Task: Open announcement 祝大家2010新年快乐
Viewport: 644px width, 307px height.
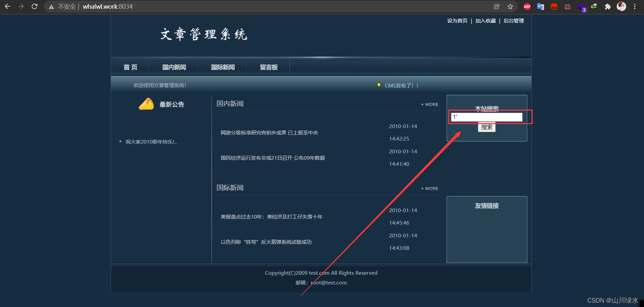Action: point(151,142)
